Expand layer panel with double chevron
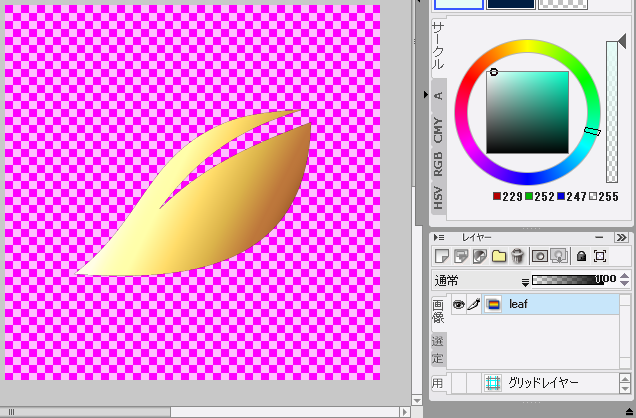 621,237
